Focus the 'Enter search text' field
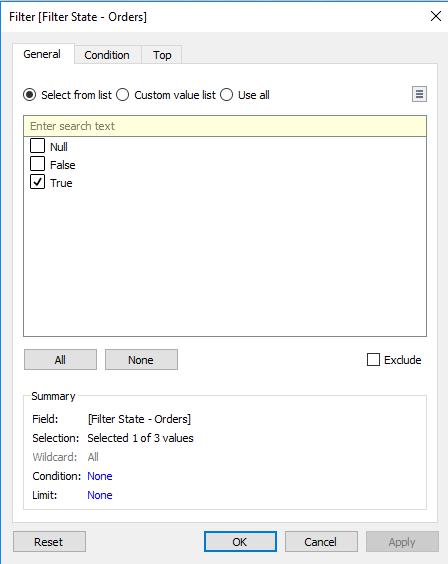This screenshot has height=564, width=448. [225, 126]
